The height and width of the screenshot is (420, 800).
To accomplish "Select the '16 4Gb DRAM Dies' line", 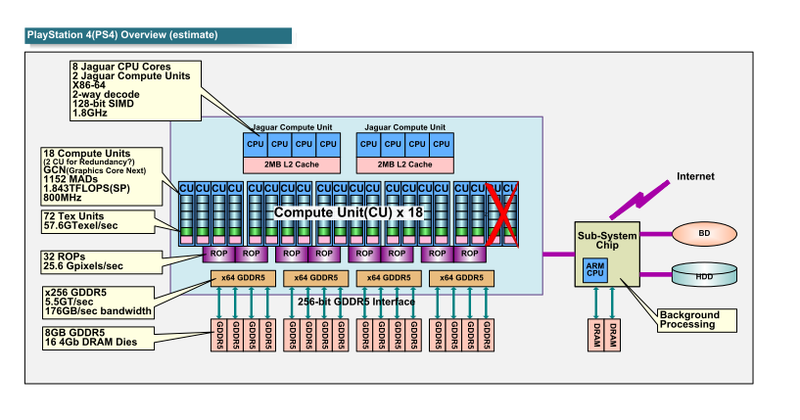I will (x=91, y=342).
